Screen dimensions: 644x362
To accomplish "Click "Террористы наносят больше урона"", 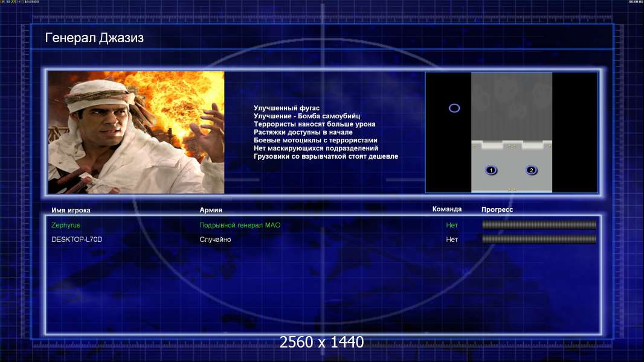I will (314, 124).
